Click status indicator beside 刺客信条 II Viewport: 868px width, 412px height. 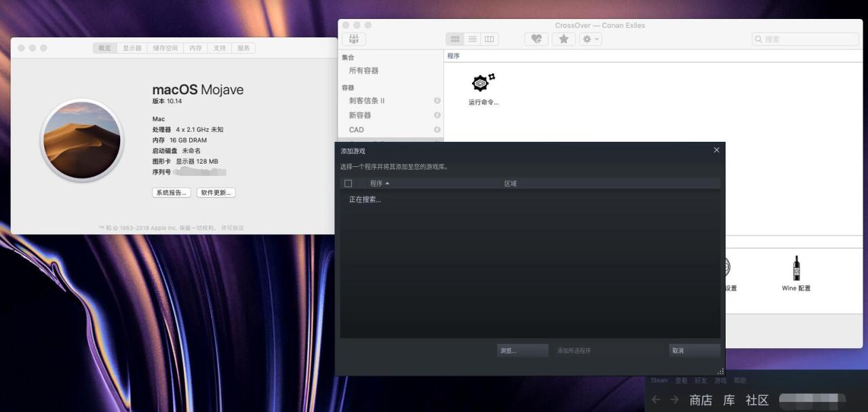tap(437, 100)
